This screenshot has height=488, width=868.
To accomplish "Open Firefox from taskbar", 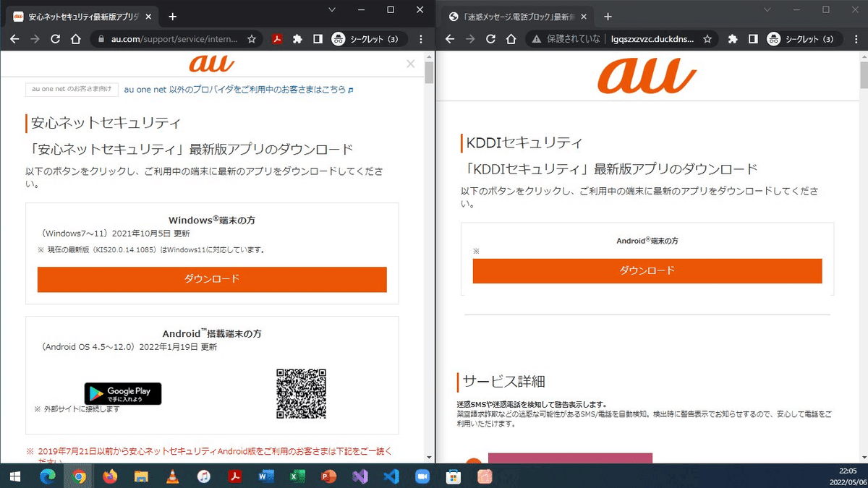I will (x=110, y=476).
